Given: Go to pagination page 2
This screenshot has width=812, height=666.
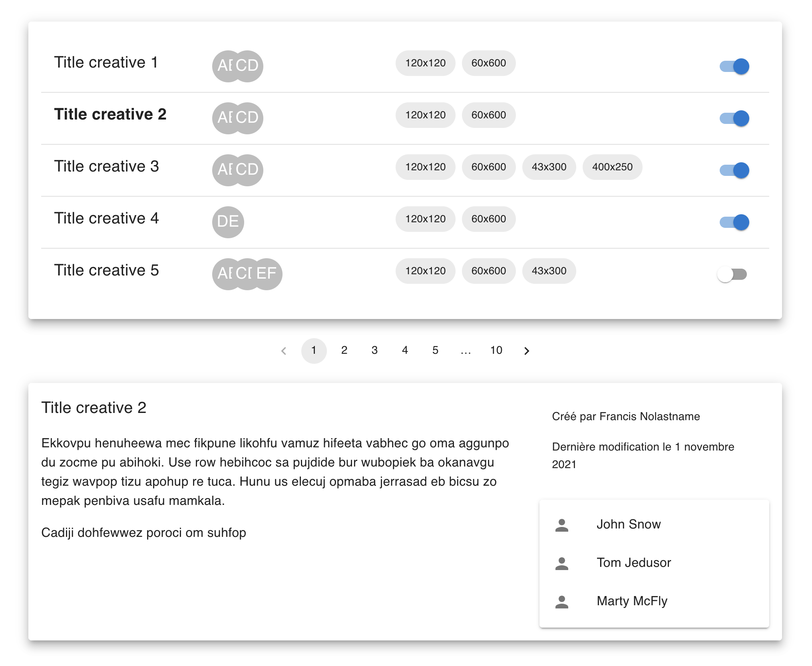Looking at the screenshot, I should 344,351.
